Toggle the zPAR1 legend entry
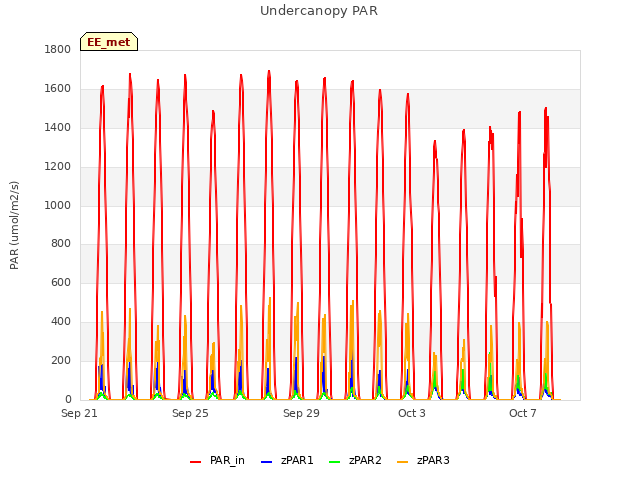 coord(287,460)
